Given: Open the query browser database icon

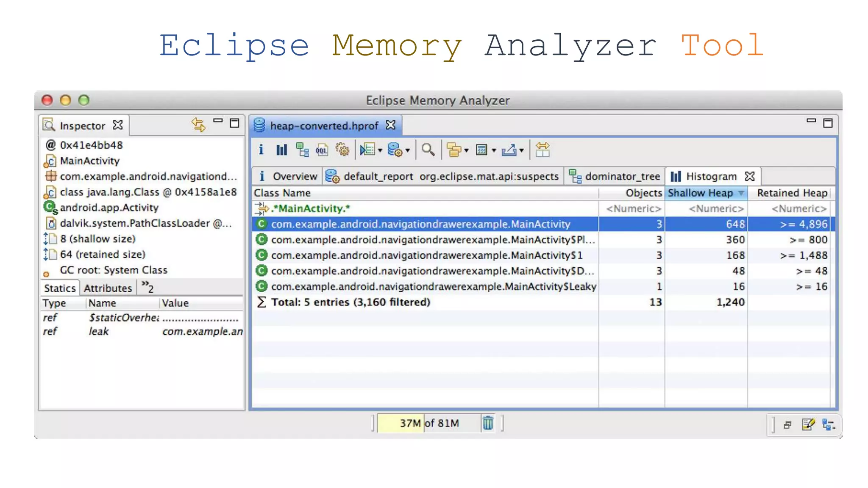Looking at the screenshot, I should click(395, 150).
